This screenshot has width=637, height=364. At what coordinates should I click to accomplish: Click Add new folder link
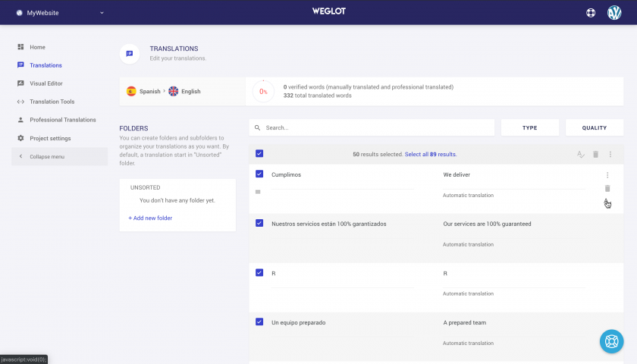click(150, 218)
